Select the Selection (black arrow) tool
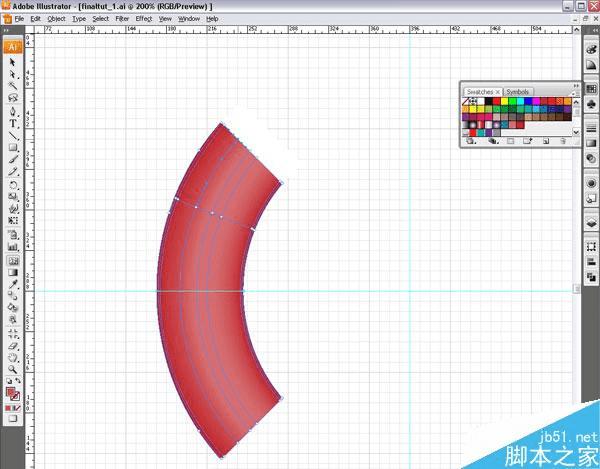 click(x=13, y=62)
